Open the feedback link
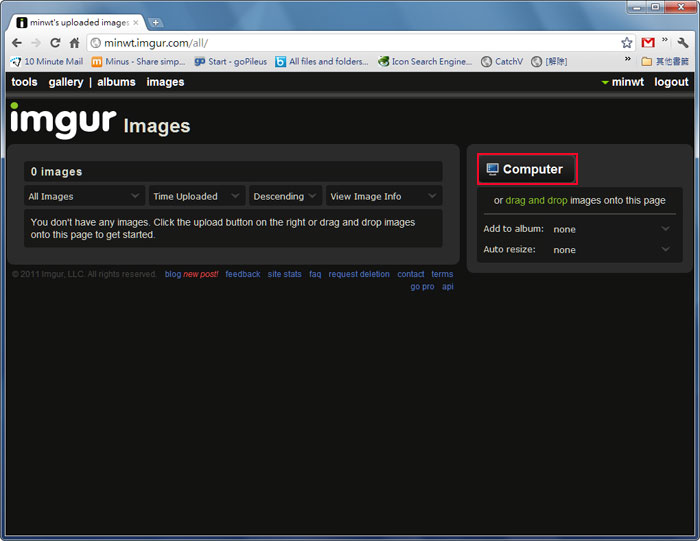Image resolution: width=700 pixels, height=541 pixels. (242, 274)
